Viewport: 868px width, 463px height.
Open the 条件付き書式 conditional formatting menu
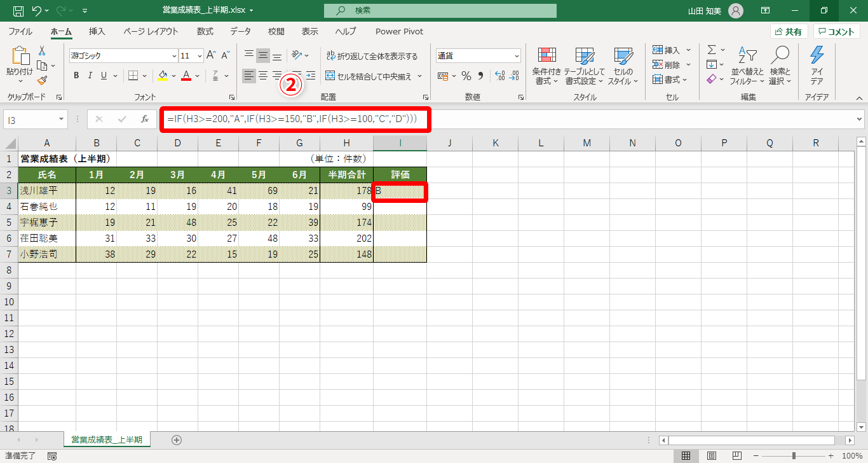(x=546, y=66)
